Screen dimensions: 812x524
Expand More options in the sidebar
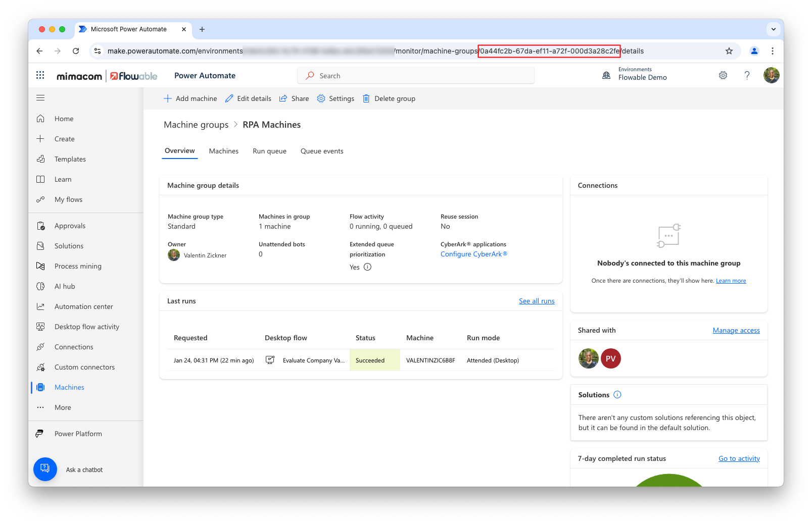[62, 407]
